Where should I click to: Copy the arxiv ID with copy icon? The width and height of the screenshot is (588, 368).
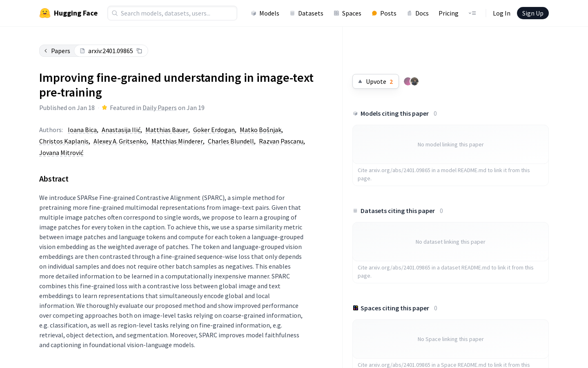coord(139,51)
